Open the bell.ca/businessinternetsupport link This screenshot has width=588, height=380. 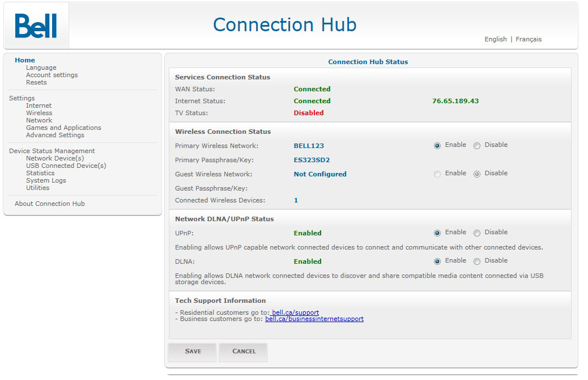(314, 319)
